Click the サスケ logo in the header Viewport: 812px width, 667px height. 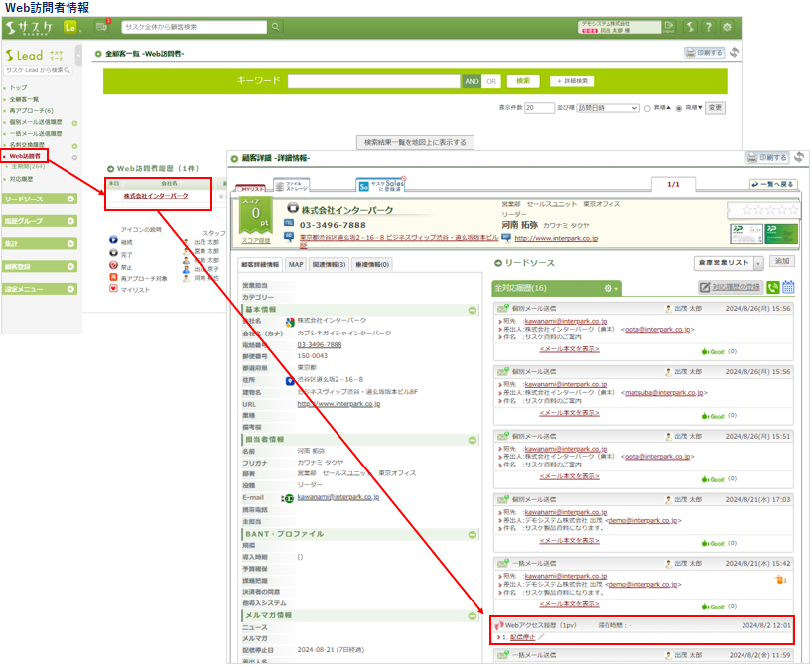pos(29,28)
